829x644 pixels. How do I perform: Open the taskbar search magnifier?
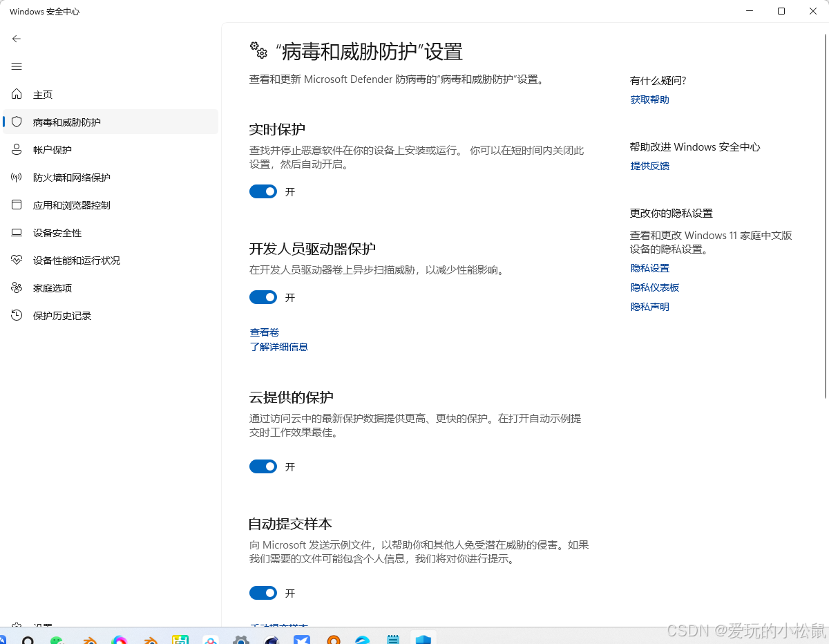coord(28,638)
